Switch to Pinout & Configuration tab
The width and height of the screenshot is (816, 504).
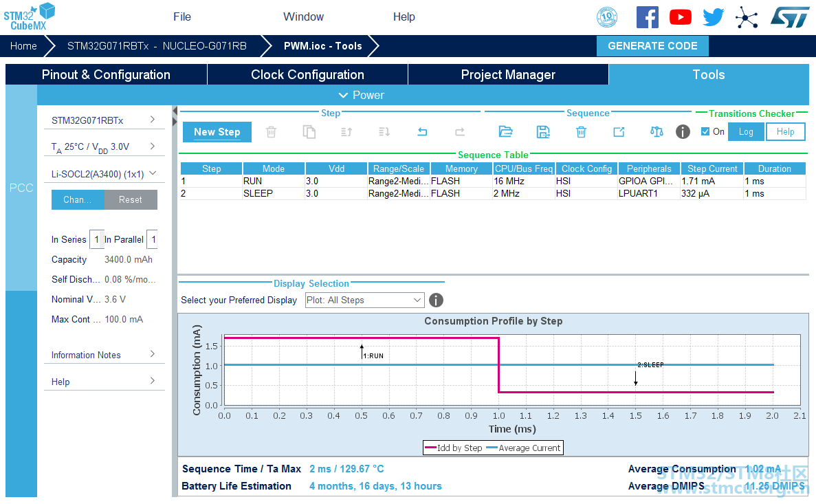tap(106, 74)
